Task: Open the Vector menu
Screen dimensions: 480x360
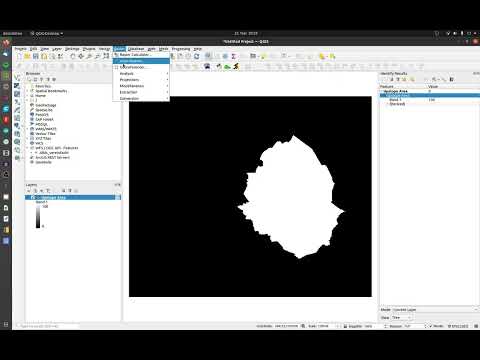Action: tap(104, 49)
